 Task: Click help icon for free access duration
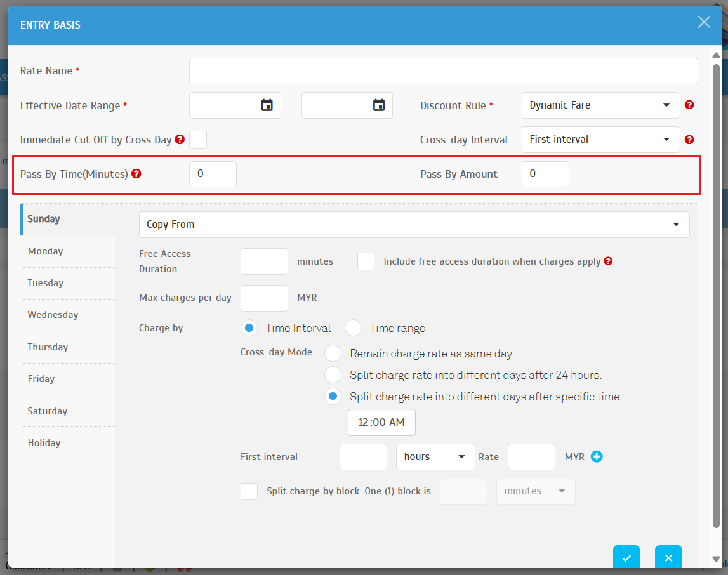pos(608,261)
